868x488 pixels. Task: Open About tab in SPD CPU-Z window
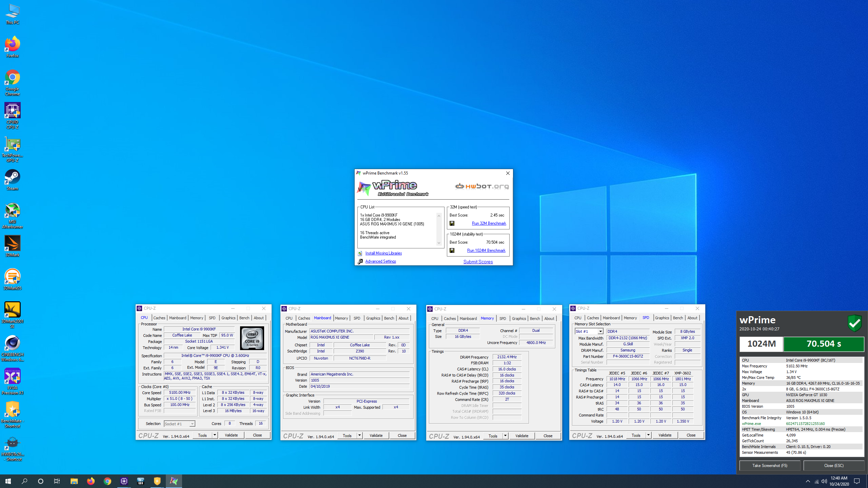[x=692, y=318]
